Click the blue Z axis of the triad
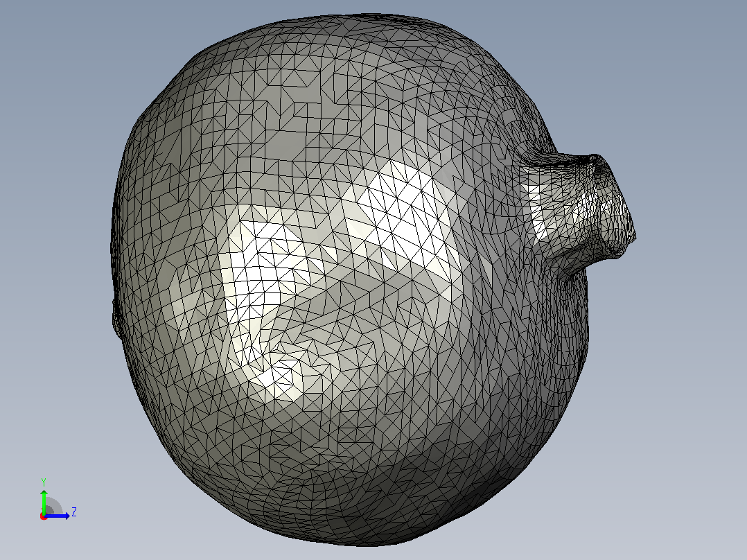This screenshot has width=747, height=560. tap(58, 516)
